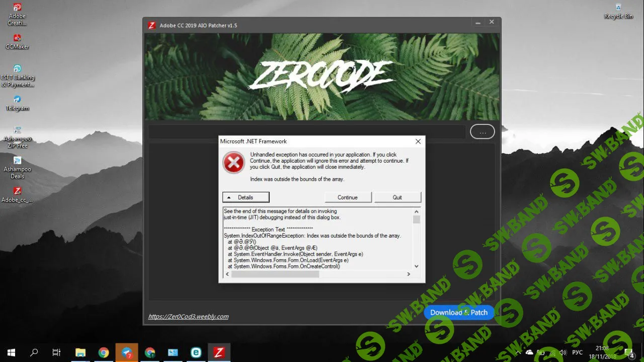Viewport: 644px width, 362px height.
Task: Click Continue in the .NET error dialog
Action: click(x=348, y=197)
